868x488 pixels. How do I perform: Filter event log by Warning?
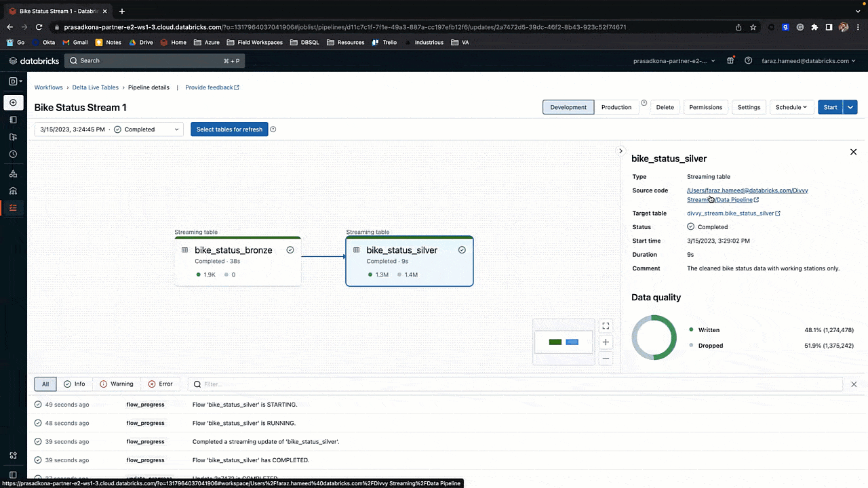point(117,384)
